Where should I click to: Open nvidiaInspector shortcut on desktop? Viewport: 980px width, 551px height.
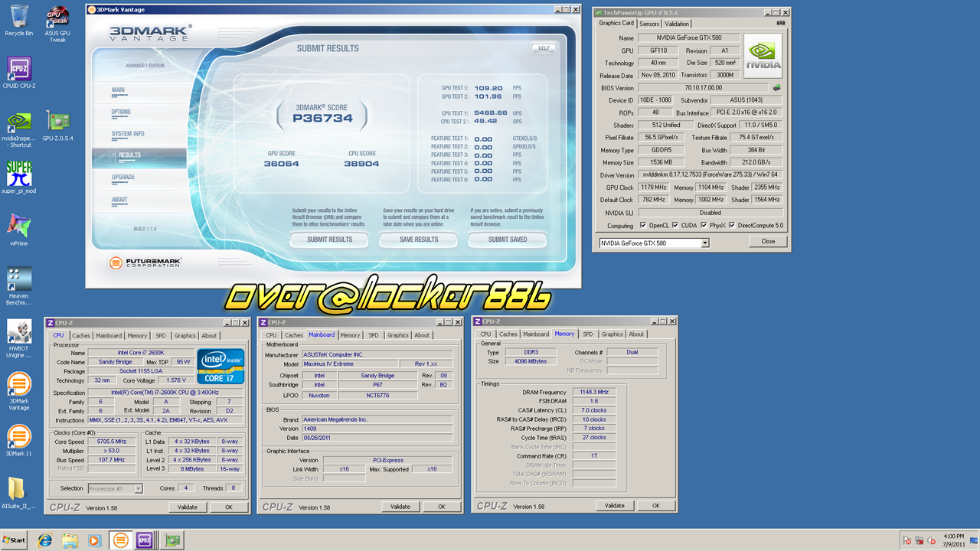pyautogui.click(x=19, y=128)
